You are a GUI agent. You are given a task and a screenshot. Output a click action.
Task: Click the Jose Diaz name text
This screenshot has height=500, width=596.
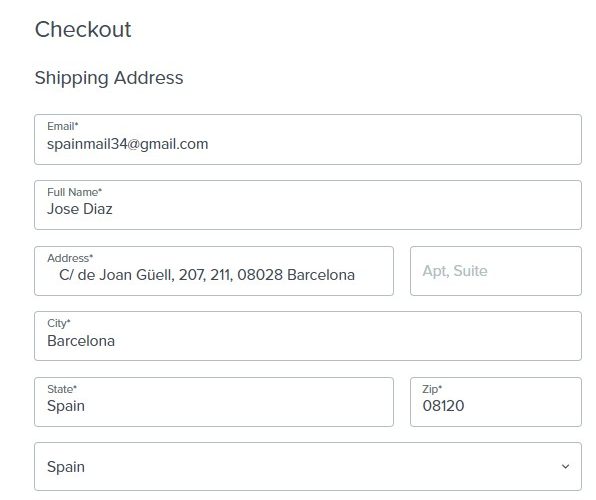pos(80,209)
